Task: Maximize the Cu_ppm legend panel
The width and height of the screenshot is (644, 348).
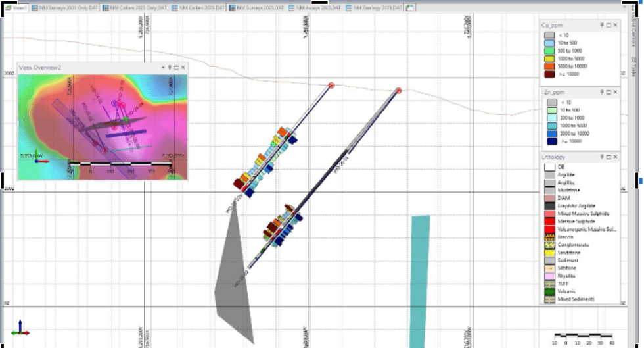Action: (609, 25)
